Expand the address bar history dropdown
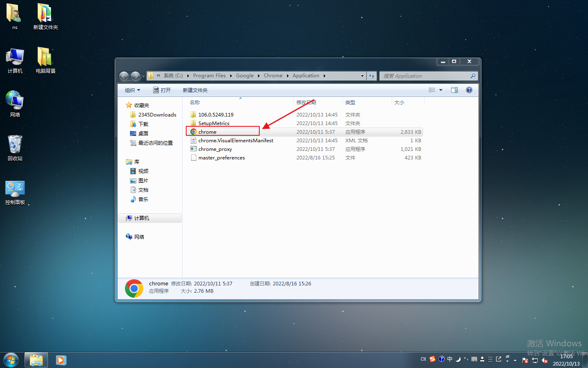Screen dimensions: 588x368 click(x=362, y=76)
